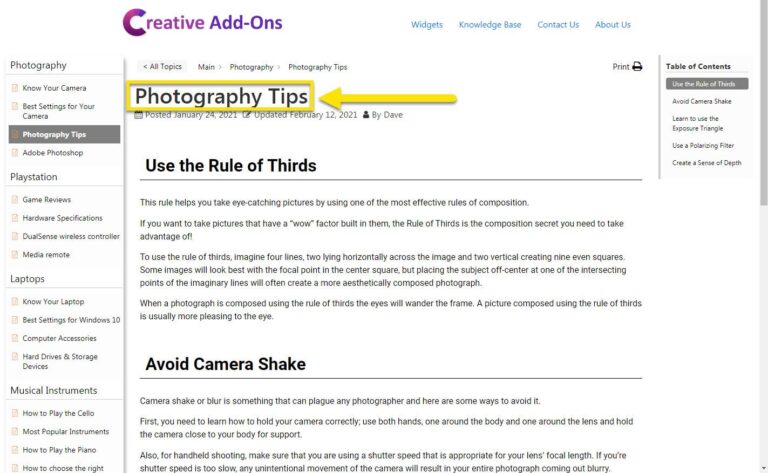Click the author person icon by Dave

366,115
